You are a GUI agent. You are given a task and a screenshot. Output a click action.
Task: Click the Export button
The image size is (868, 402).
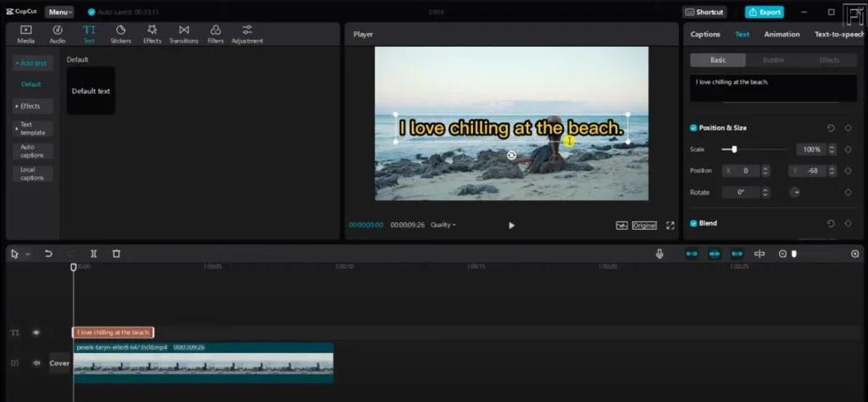764,12
